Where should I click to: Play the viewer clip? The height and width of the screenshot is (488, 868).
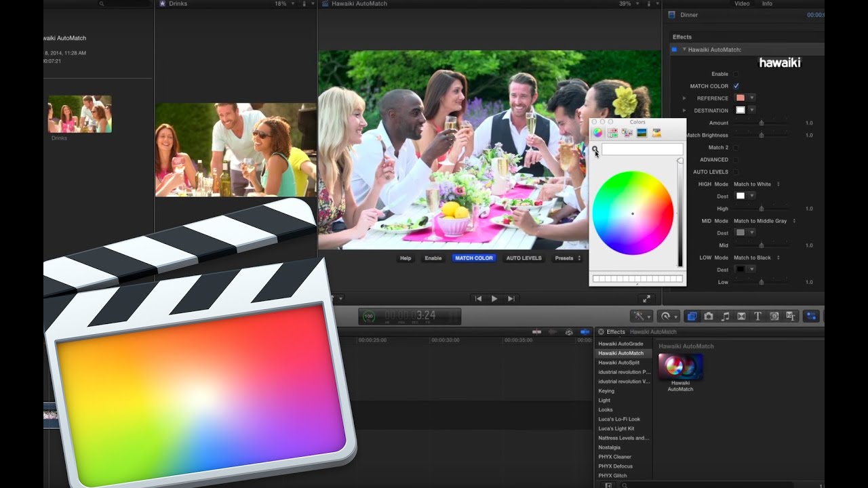pos(494,298)
